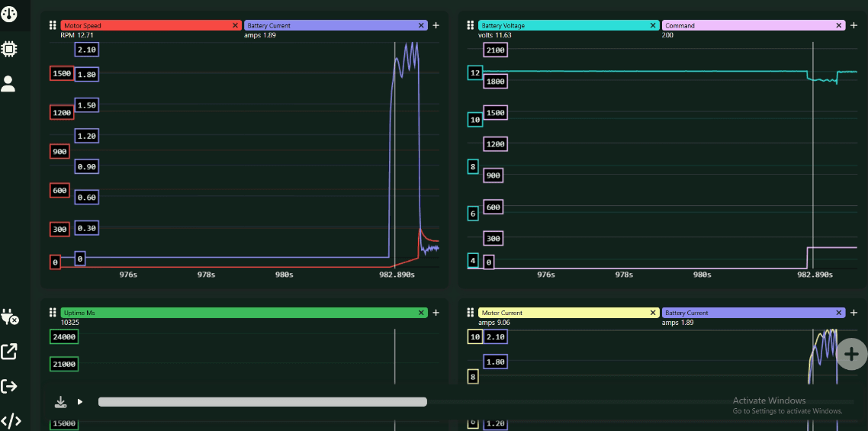
Task: Open the user profile from sidebar
Action: (8, 83)
